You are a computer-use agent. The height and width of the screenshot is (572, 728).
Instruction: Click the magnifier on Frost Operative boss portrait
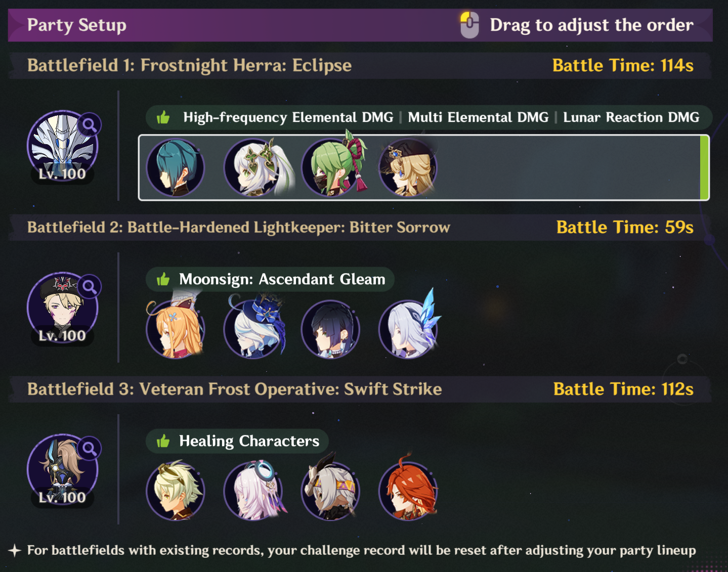tap(90, 448)
